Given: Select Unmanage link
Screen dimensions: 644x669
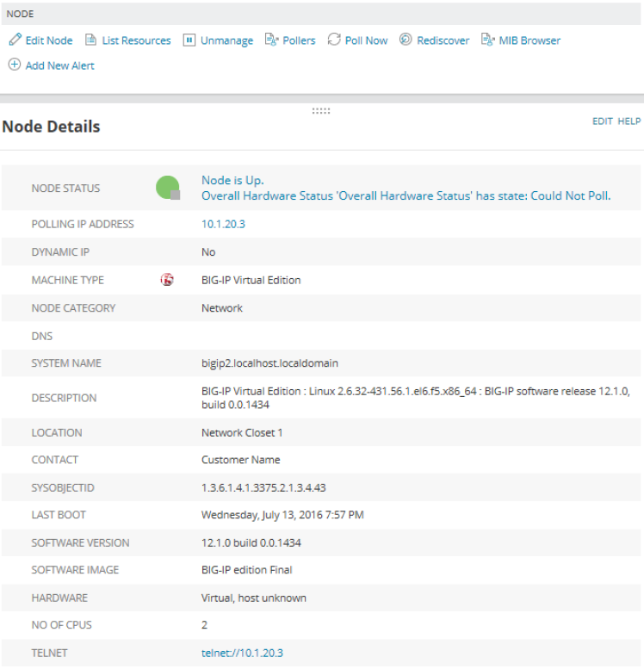Looking at the screenshot, I should [226, 40].
